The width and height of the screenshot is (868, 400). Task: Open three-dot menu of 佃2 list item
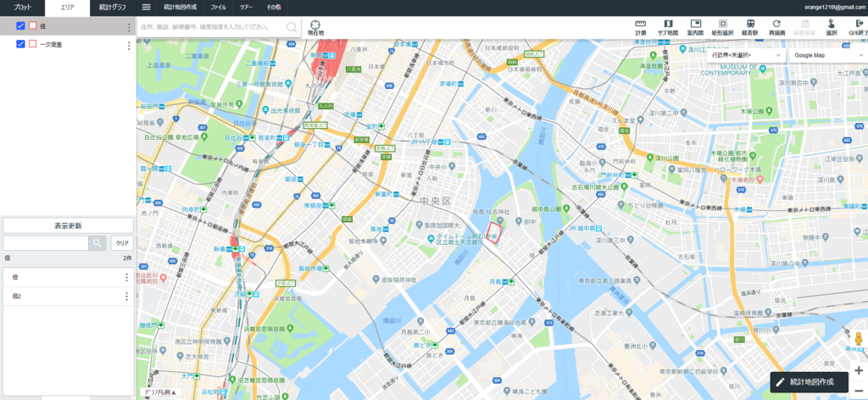126,296
